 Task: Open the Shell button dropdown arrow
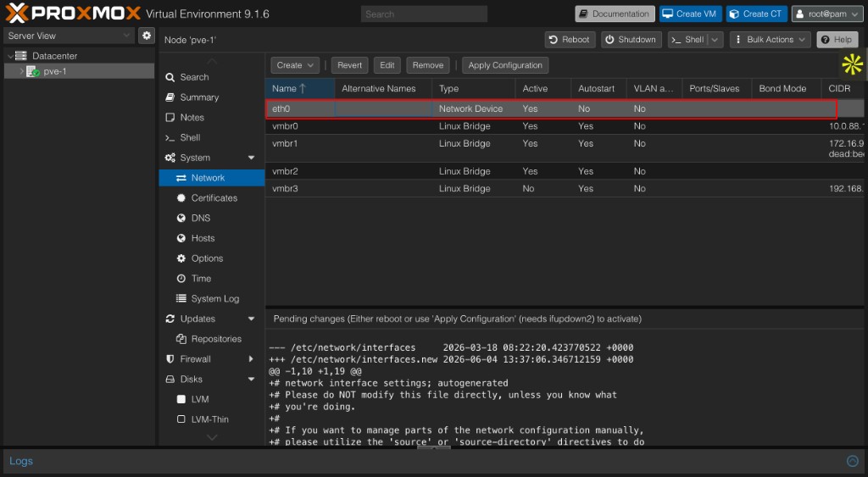715,40
